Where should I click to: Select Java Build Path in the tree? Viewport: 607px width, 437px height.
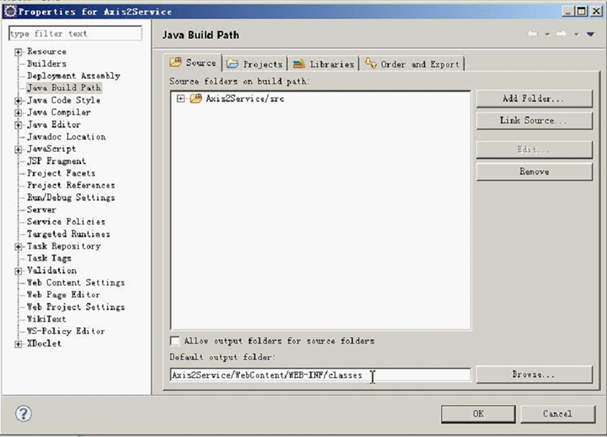(64, 88)
